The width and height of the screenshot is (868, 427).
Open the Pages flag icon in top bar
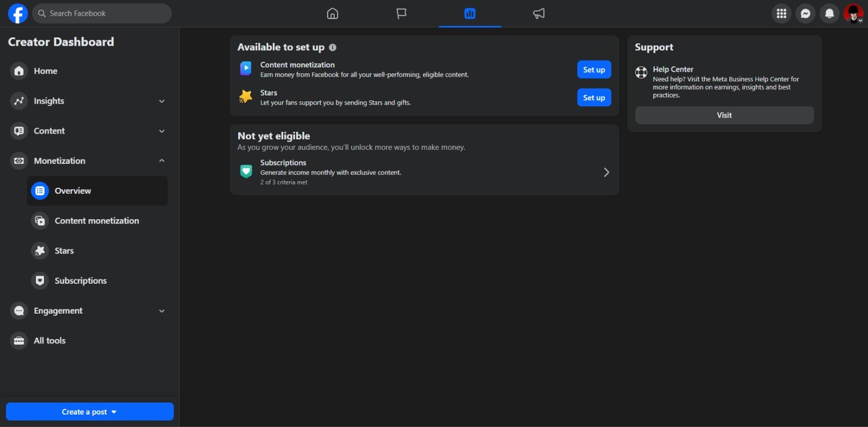pos(401,14)
